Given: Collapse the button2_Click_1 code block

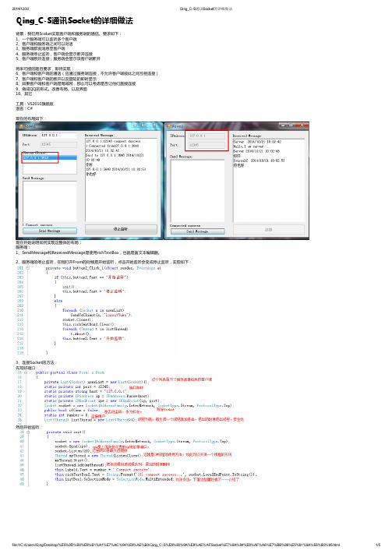Looking at the screenshot, I should (28, 268).
